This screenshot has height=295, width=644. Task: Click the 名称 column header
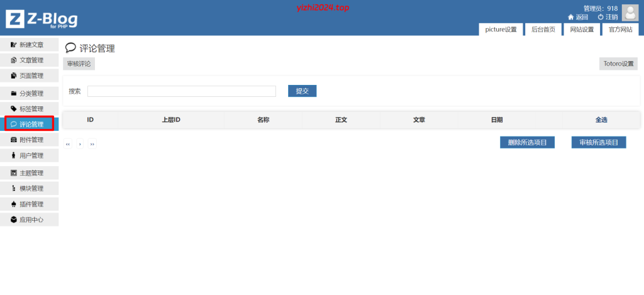click(264, 120)
